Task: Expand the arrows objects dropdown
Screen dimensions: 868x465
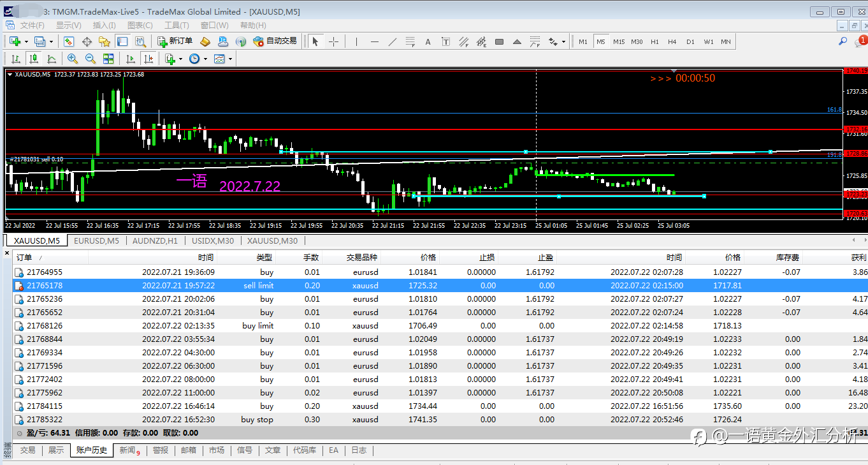Action: tap(563, 42)
